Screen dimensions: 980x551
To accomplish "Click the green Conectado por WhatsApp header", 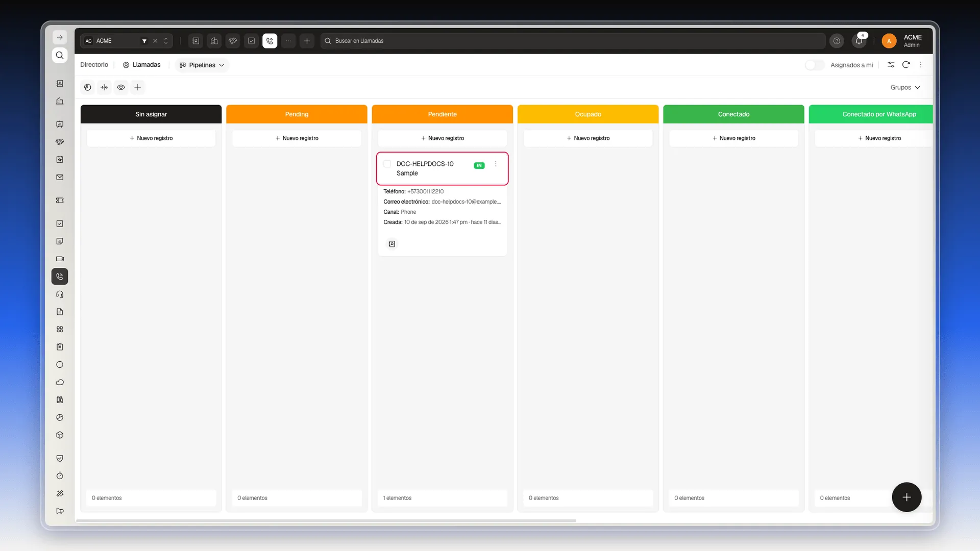I will tap(871, 114).
